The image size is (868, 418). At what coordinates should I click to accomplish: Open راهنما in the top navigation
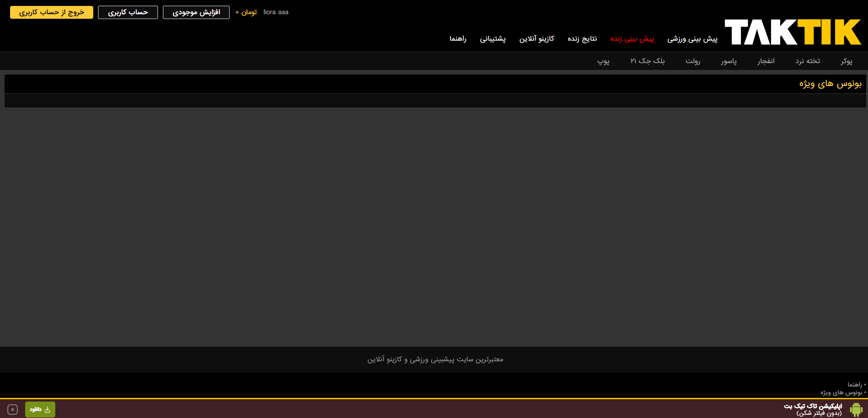[458, 39]
